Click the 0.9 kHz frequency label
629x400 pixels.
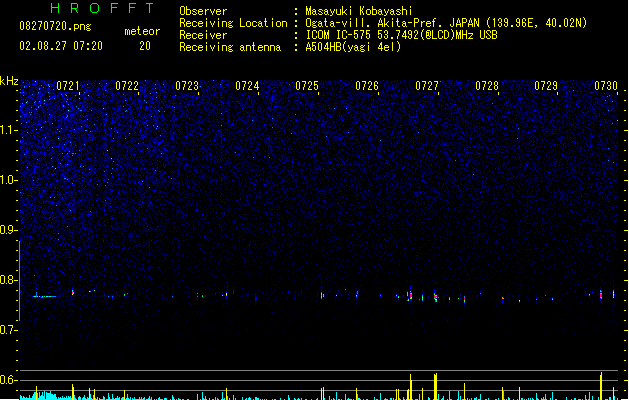[8, 230]
